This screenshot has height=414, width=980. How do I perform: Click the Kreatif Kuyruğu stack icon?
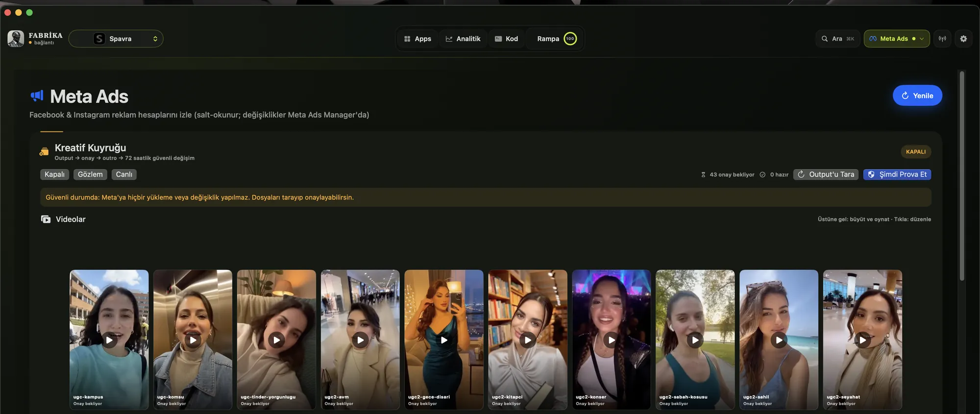pyautogui.click(x=44, y=152)
